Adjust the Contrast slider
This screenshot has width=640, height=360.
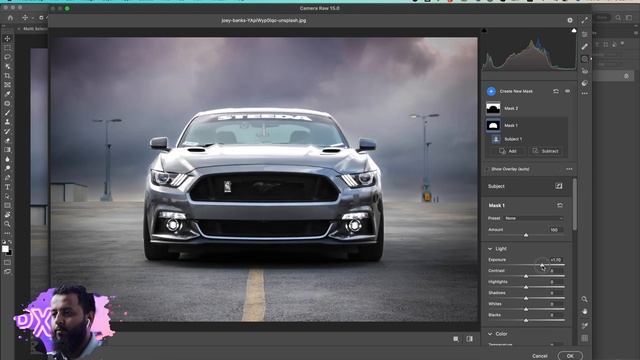click(526, 276)
